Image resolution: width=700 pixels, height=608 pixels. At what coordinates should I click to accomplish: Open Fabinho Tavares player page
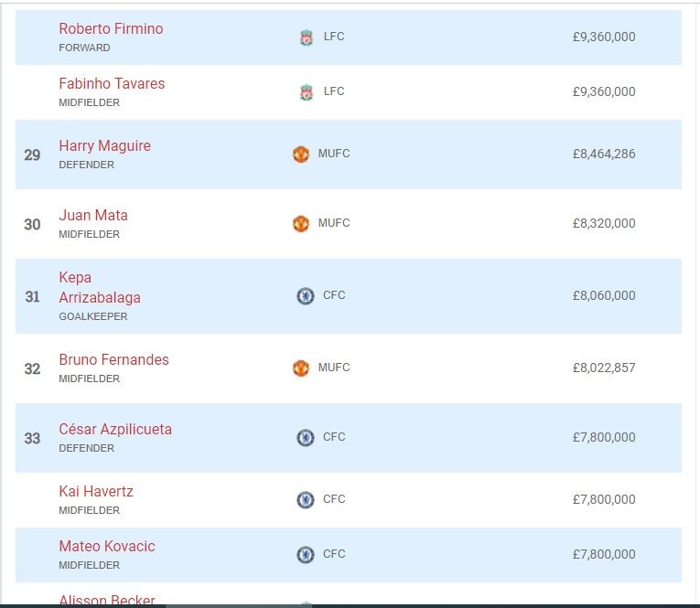click(x=112, y=84)
